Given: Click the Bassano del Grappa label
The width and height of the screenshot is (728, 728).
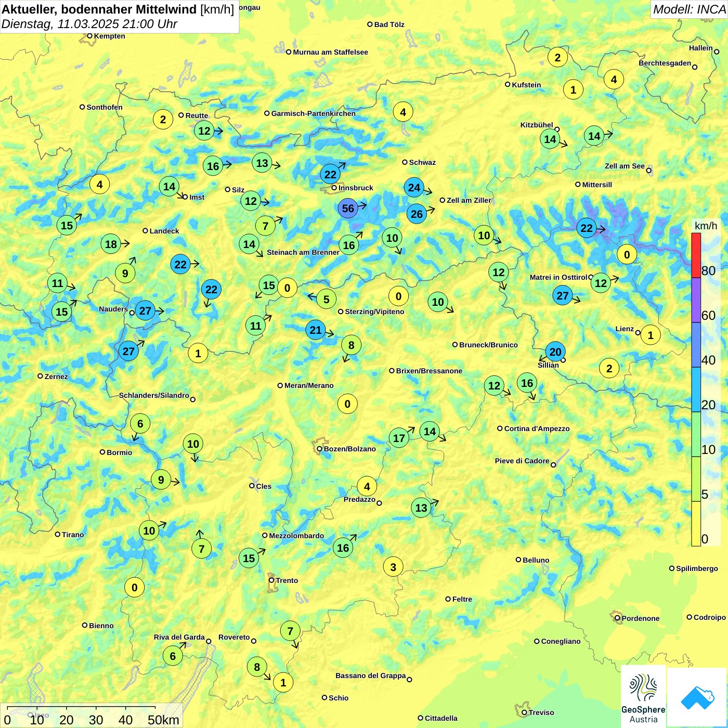Looking at the screenshot, I should click(x=370, y=675).
